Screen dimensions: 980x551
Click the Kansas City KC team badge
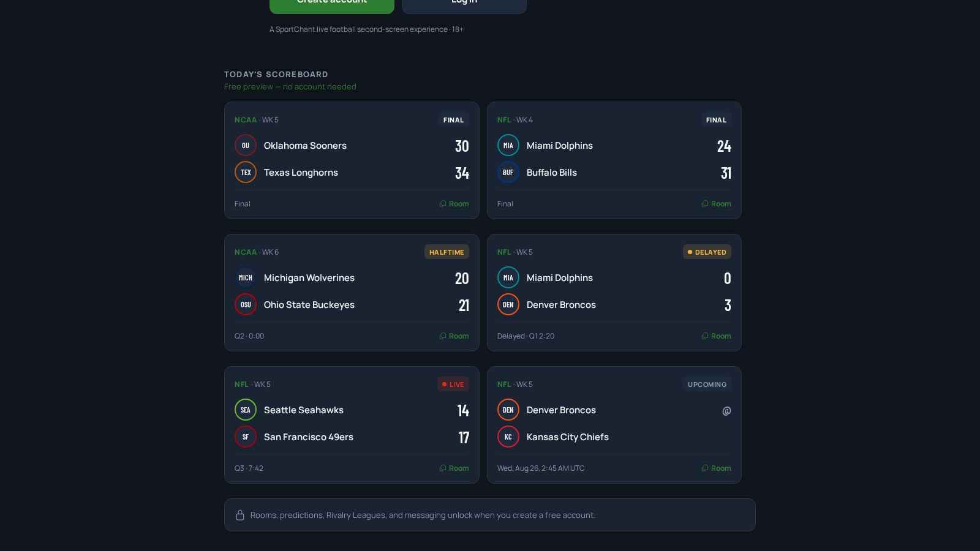point(508,437)
